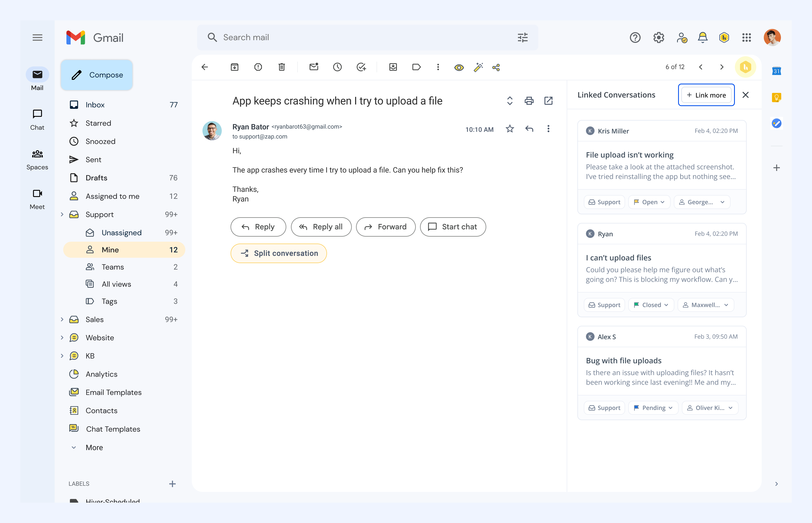The image size is (812, 523).
Task: Focus the Search mail field
Action: tap(368, 37)
